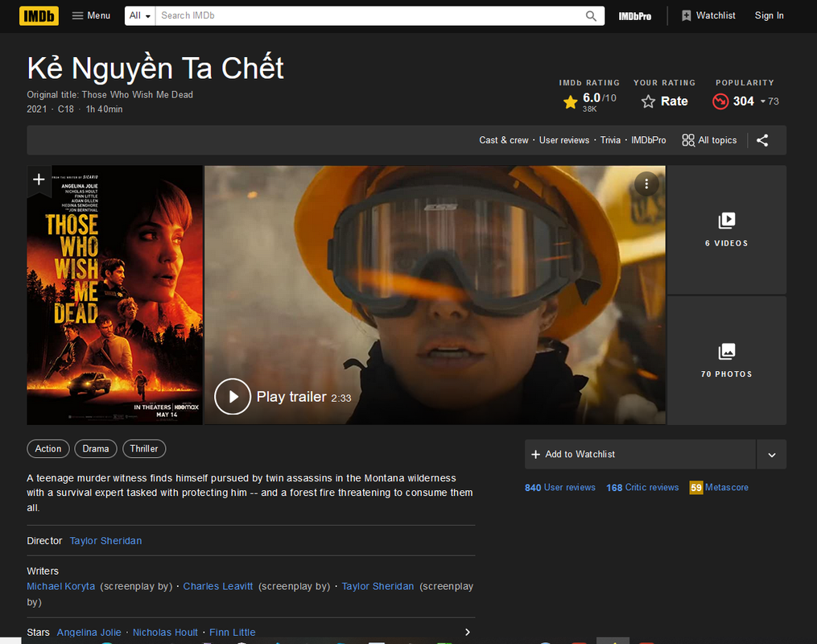Open Taylor Sheridan's writer credit link

click(378, 586)
